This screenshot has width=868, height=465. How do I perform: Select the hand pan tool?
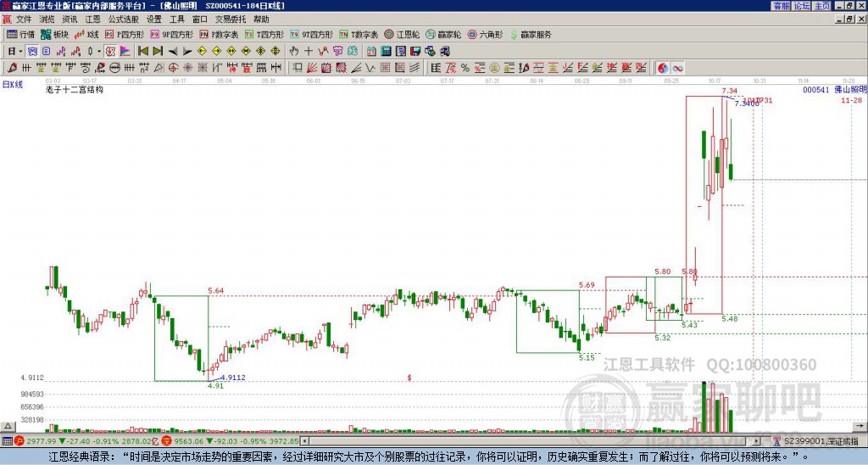pos(294,51)
